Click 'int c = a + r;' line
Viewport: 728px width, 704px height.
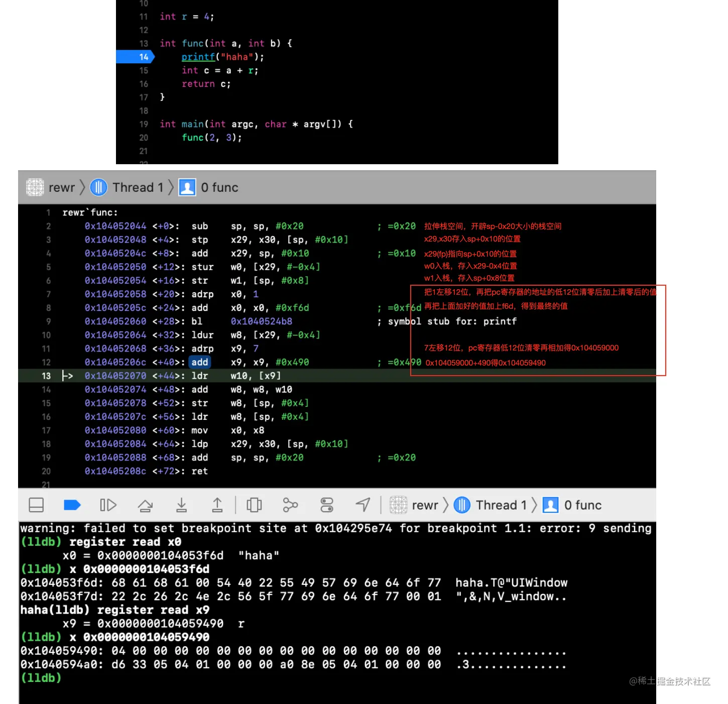[220, 70]
